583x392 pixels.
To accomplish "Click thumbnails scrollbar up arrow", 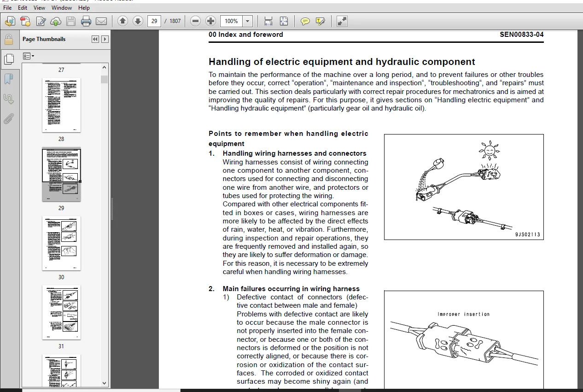I will pyautogui.click(x=105, y=67).
